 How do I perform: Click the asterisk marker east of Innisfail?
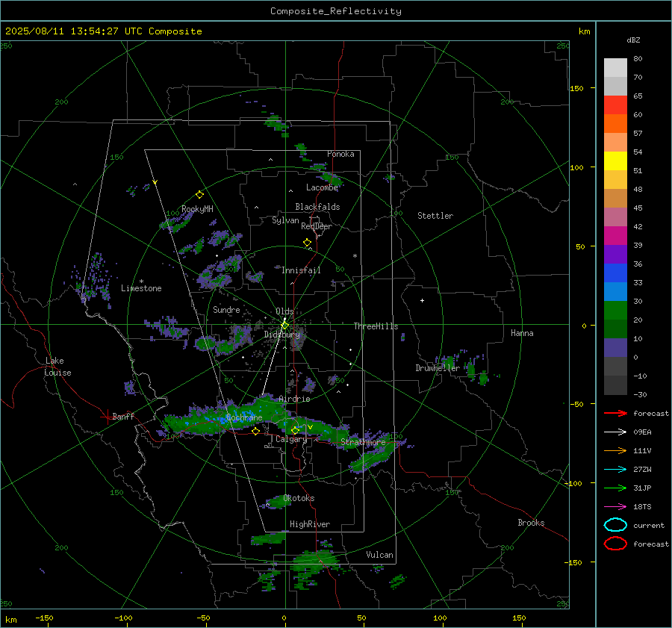click(x=355, y=256)
